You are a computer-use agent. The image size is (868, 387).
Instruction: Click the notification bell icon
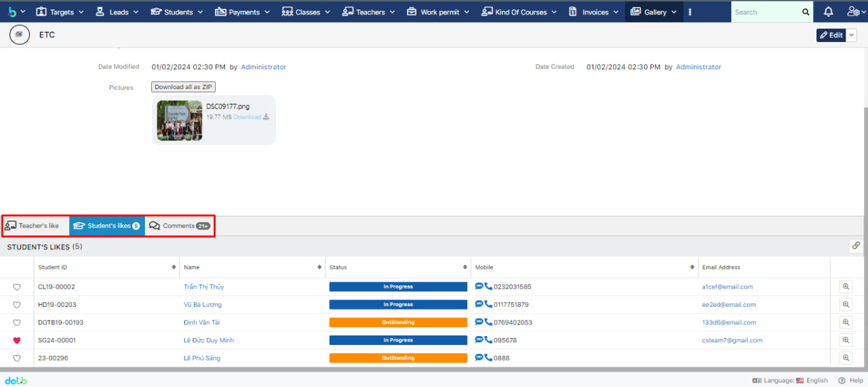(x=828, y=12)
